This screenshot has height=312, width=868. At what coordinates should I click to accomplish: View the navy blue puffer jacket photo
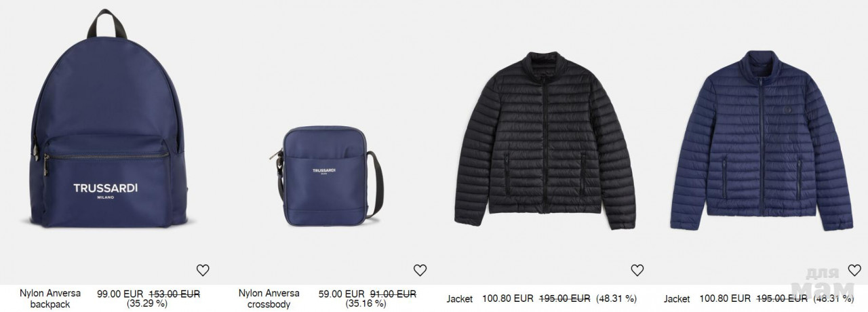pyautogui.click(x=761, y=140)
